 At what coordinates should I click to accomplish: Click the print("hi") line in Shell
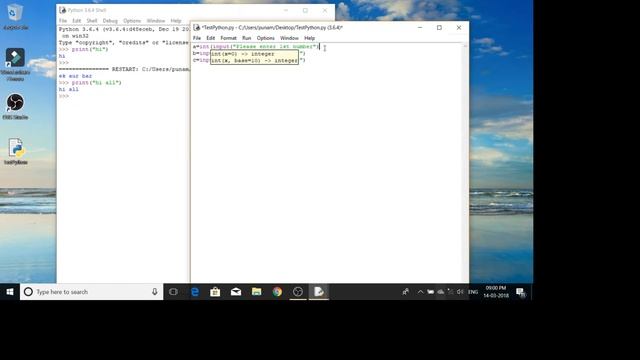pos(84,49)
